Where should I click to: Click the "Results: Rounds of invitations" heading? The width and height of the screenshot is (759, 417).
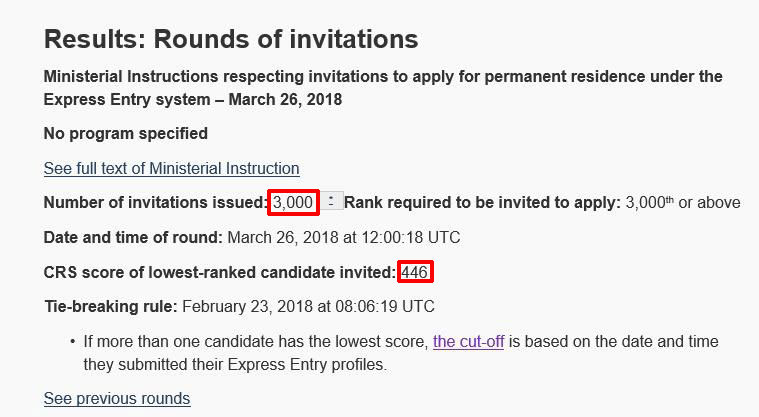[x=231, y=40]
